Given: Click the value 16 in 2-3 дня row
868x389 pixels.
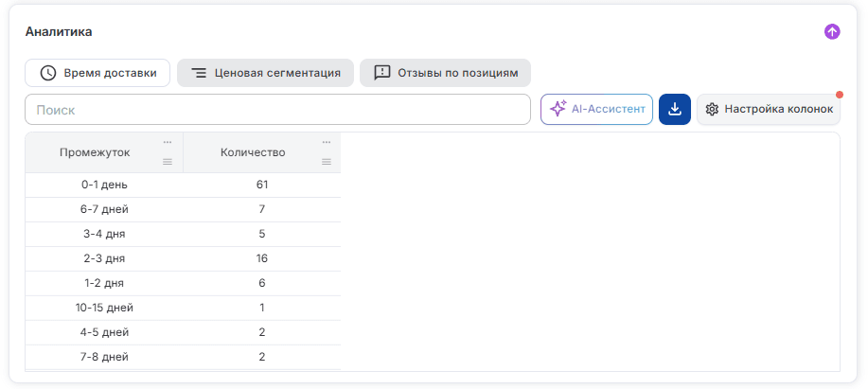Looking at the screenshot, I should point(262,258).
